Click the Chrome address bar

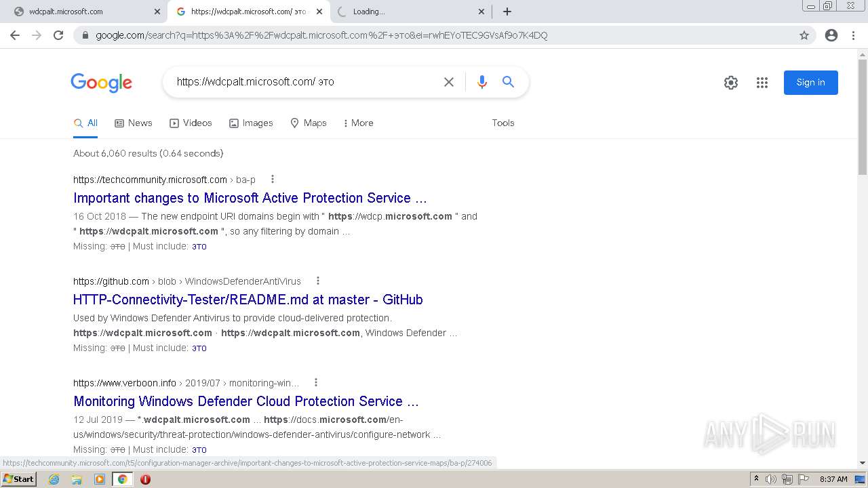pos(434,35)
